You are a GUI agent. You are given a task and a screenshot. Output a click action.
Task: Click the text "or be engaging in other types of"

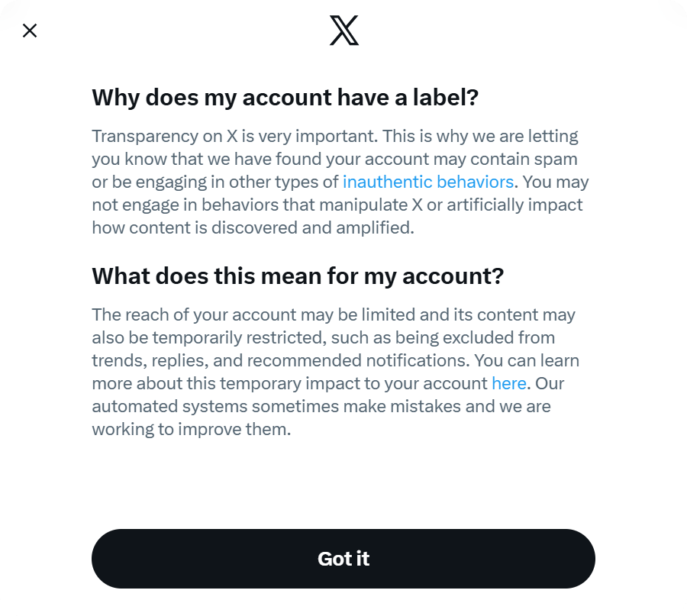[x=215, y=182]
